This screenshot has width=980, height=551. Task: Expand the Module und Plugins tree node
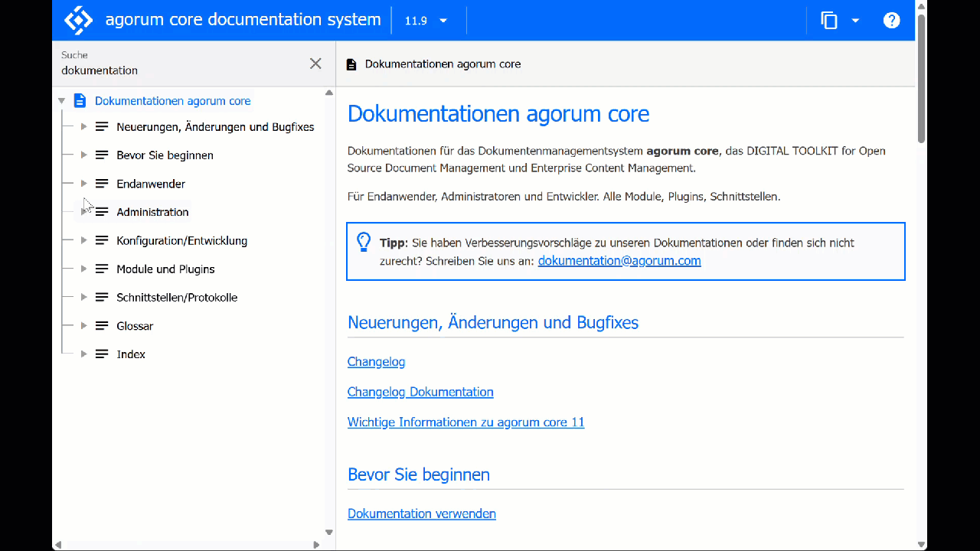tap(83, 269)
